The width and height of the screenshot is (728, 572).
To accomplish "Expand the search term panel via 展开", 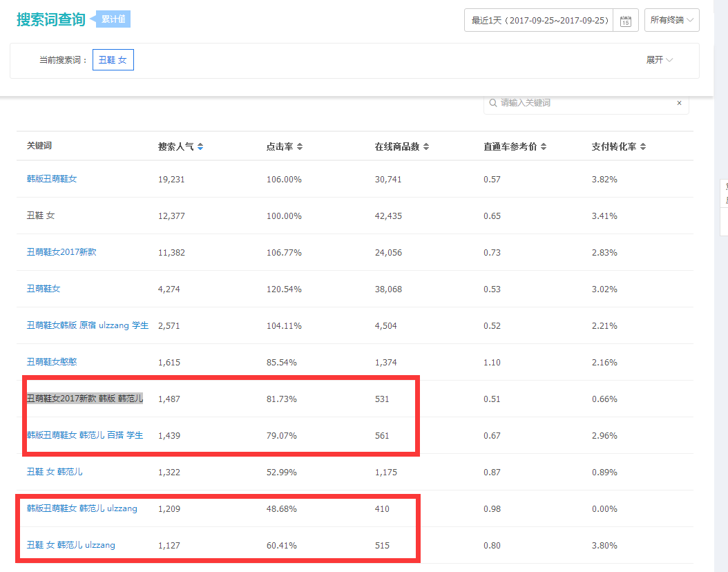I will pyautogui.click(x=660, y=60).
